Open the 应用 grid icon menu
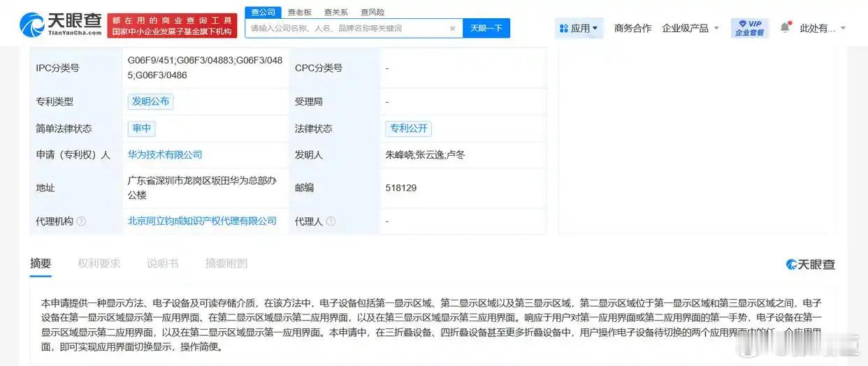 click(x=579, y=28)
